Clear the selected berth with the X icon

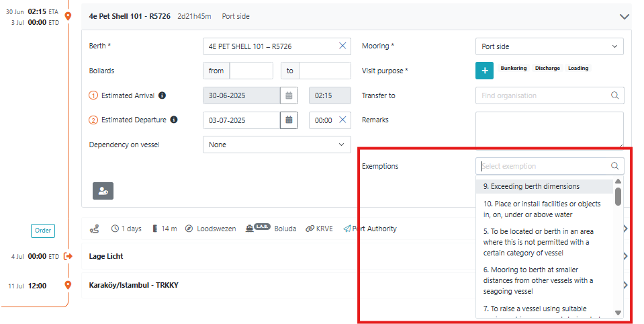point(342,46)
